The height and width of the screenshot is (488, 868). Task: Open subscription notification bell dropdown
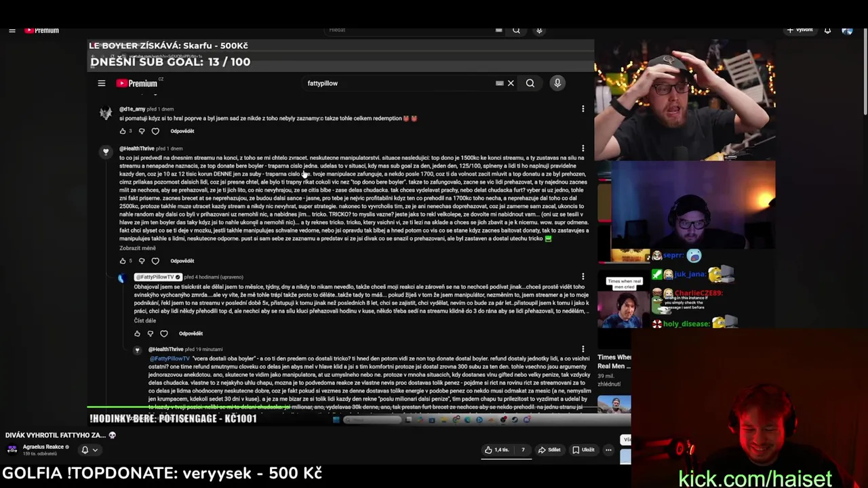tap(89, 450)
